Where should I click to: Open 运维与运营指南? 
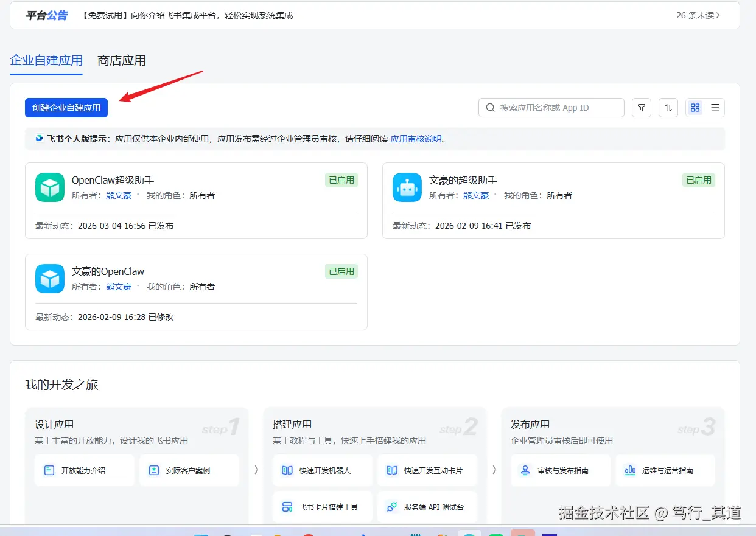665,470
